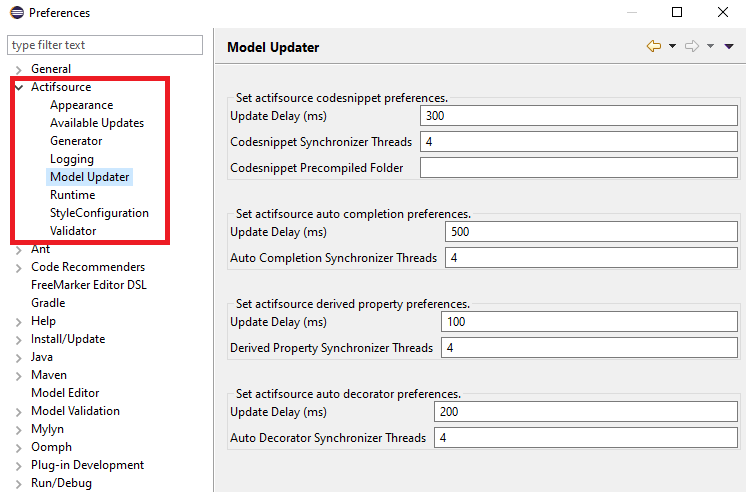The width and height of the screenshot is (746, 493).
Task: Open the back history dropdown arrow
Action: click(672, 46)
